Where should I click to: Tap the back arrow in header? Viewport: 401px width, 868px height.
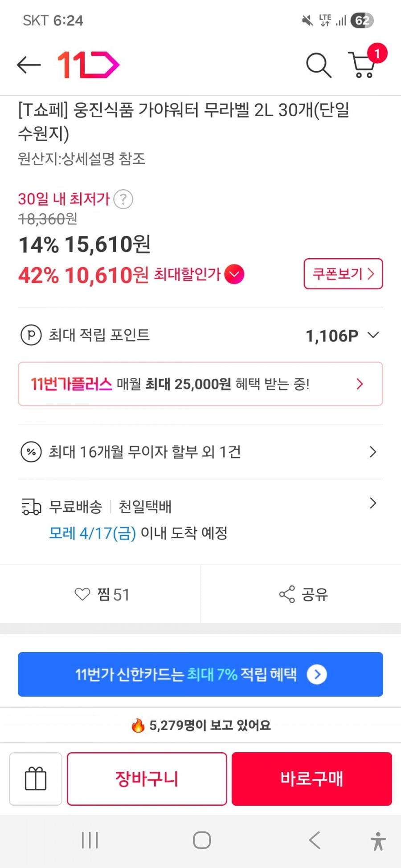[x=29, y=65]
